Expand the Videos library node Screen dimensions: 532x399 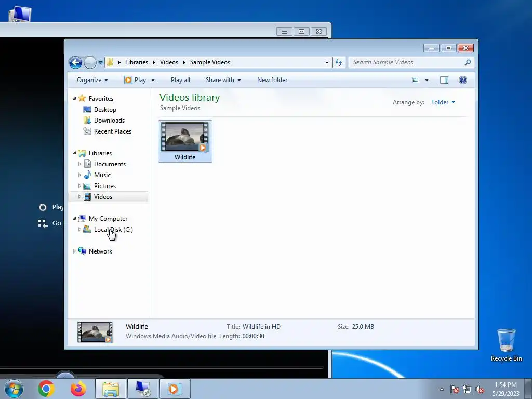pos(79,197)
